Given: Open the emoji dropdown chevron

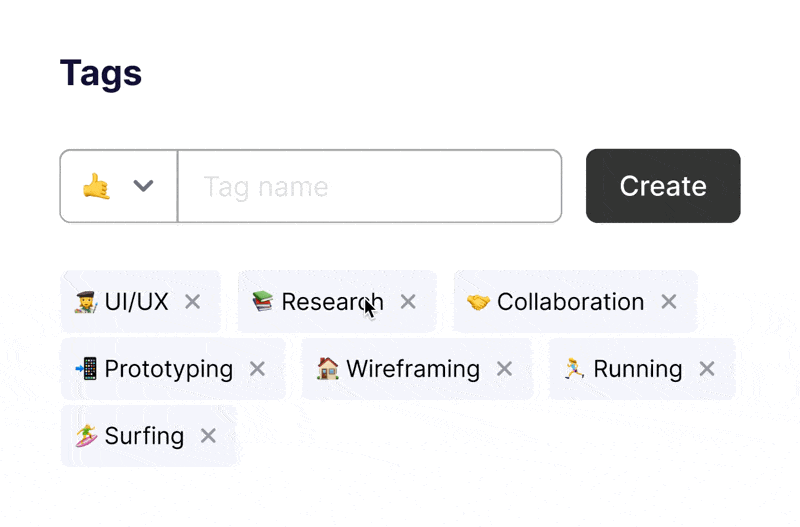Looking at the screenshot, I should (143, 186).
